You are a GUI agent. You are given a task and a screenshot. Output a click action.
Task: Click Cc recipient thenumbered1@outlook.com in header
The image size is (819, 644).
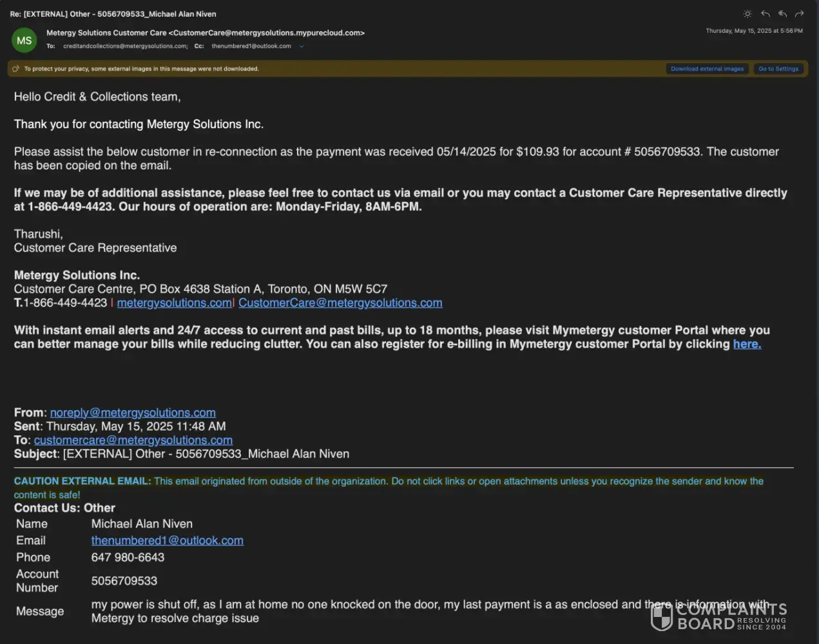[251, 46]
